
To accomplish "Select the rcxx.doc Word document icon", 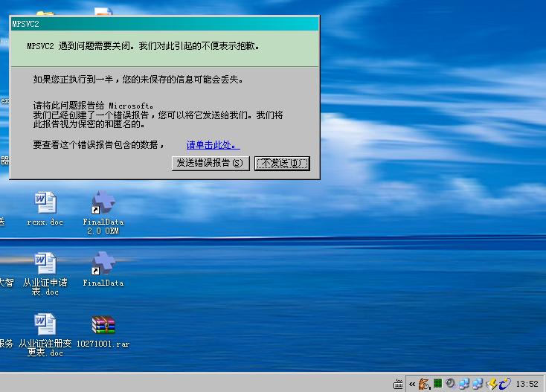I will click(x=45, y=202).
